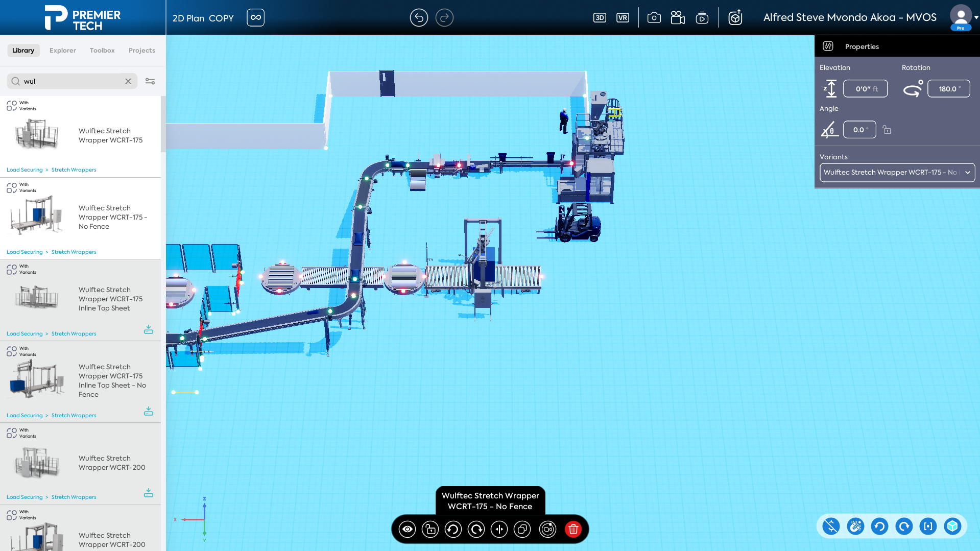Select WCRT-175 Inline Top Sheet - No Fence item
Image resolution: width=980 pixels, height=551 pixels.
(81, 382)
